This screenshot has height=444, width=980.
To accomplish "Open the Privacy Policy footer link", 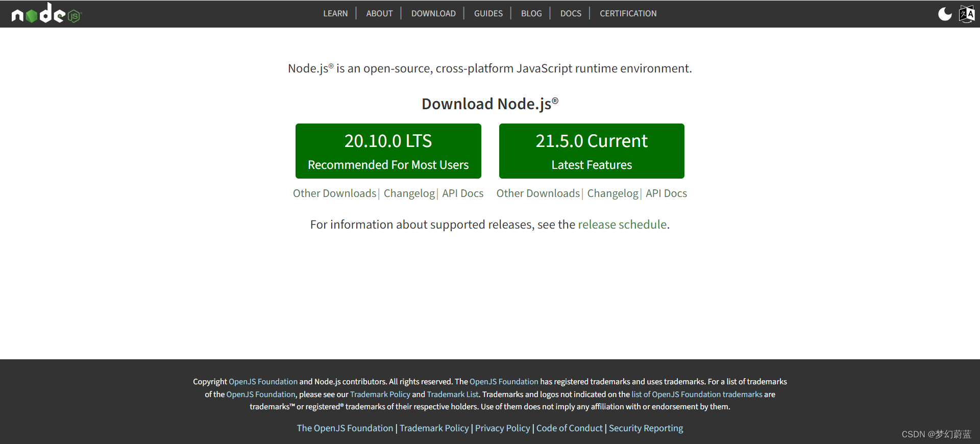I will point(503,428).
